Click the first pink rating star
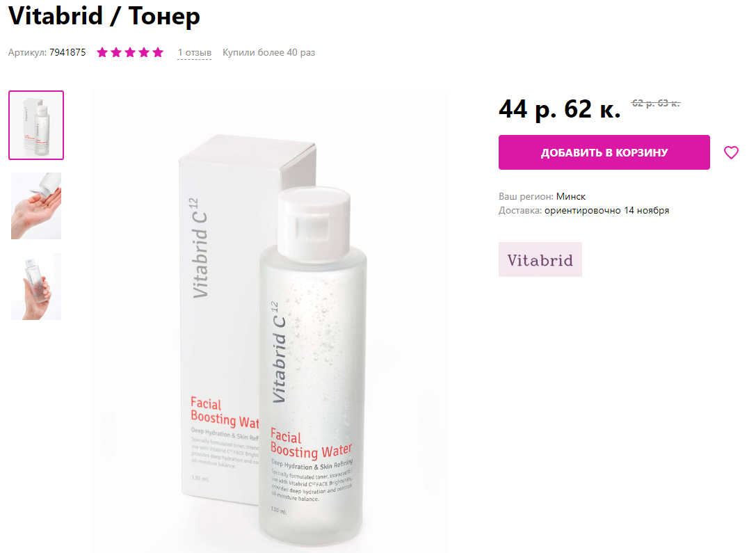 pyautogui.click(x=102, y=53)
